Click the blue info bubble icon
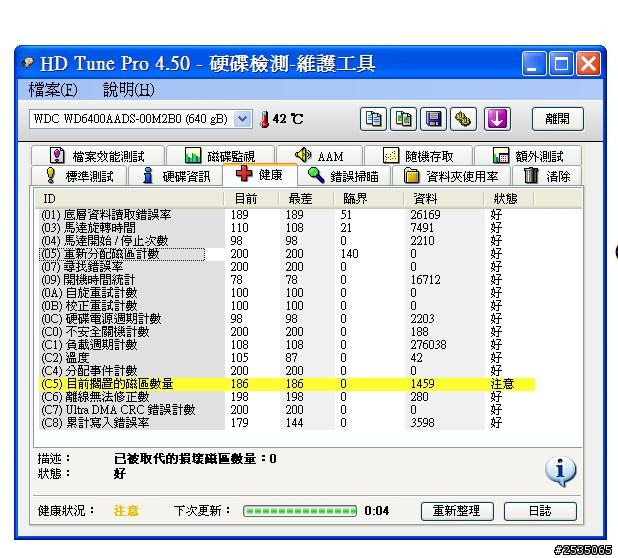 tap(560, 471)
